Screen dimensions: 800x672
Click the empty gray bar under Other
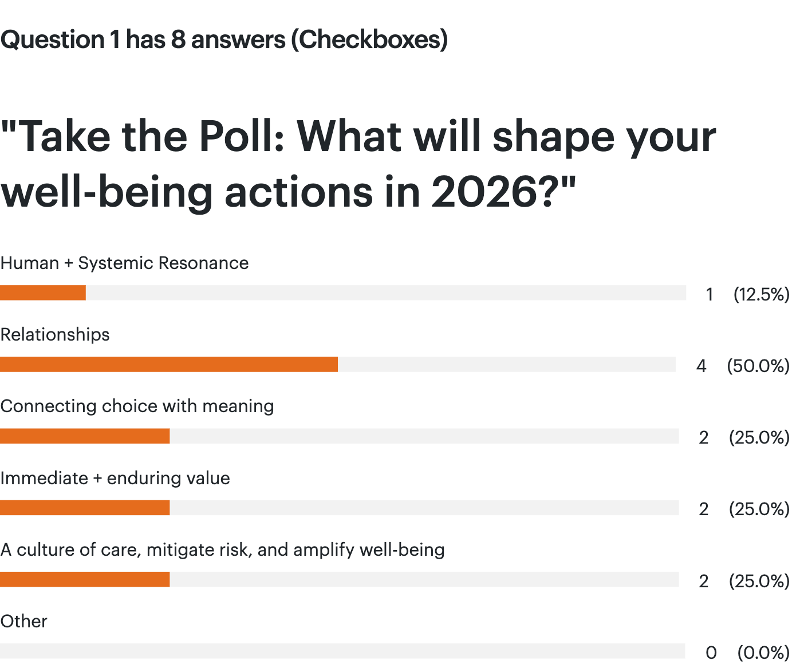[x=342, y=651]
